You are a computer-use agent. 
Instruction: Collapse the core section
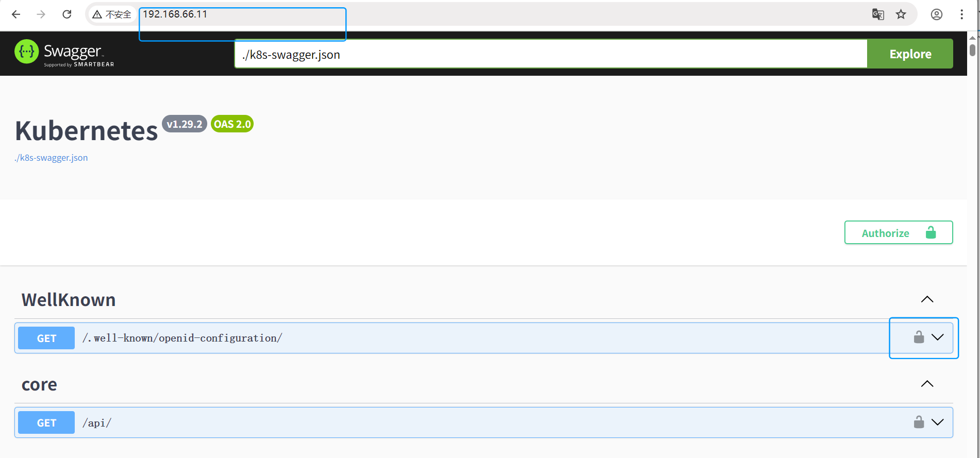(927, 384)
